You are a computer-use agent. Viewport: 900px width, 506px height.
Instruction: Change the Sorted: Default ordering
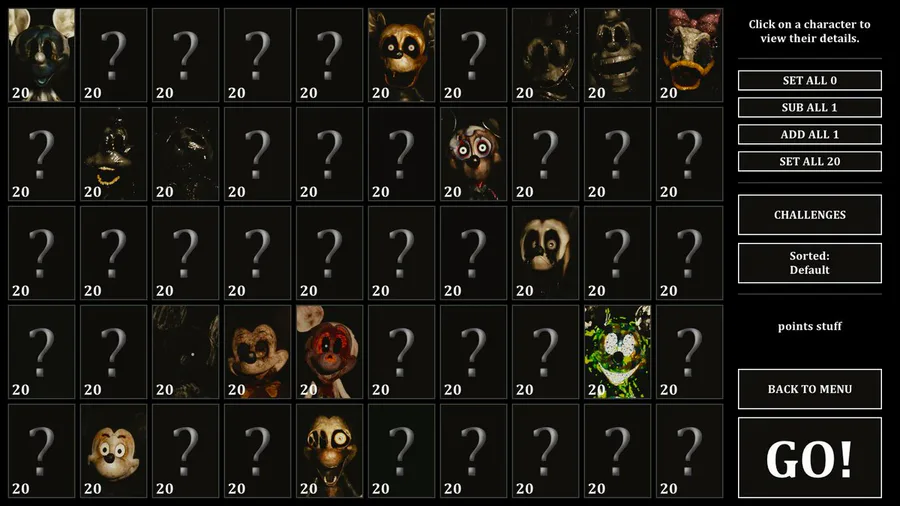click(809, 263)
